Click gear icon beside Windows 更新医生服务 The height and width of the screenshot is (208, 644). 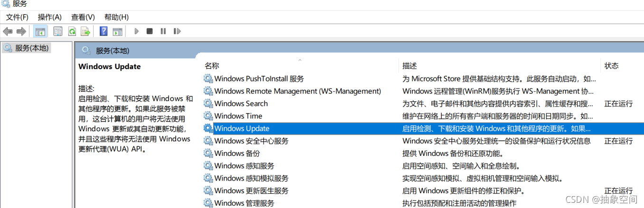point(208,190)
